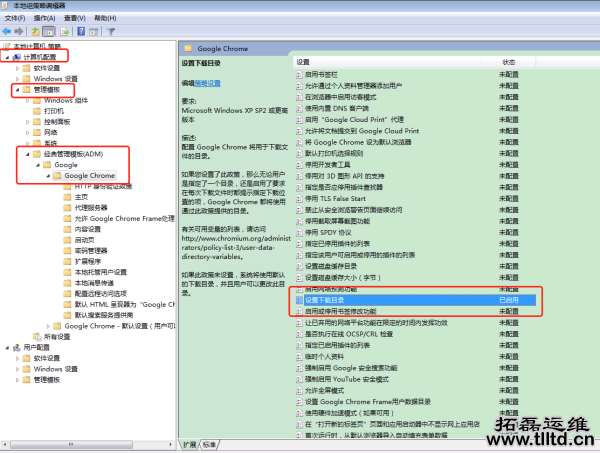Select the 使用内置 DNS 客户端 setting
The width and height of the screenshot is (600, 453).
[337, 108]
